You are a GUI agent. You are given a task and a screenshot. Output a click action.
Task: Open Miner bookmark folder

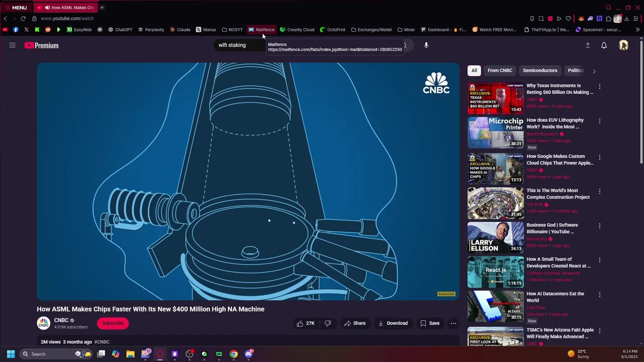coord(406,30)
